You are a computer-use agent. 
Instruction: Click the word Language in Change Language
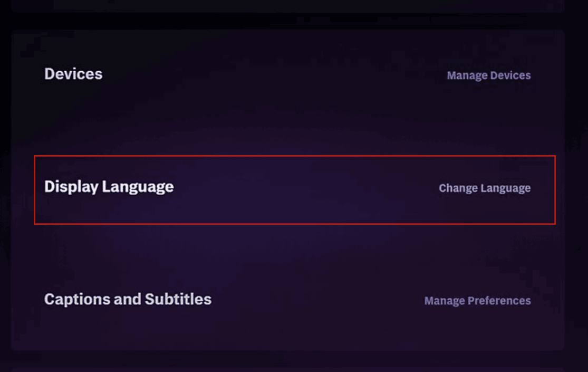click(x=506, y=188)
